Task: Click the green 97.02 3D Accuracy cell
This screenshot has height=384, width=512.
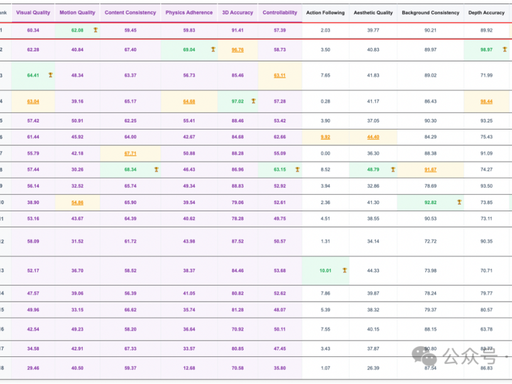Action: coord(238,101)
